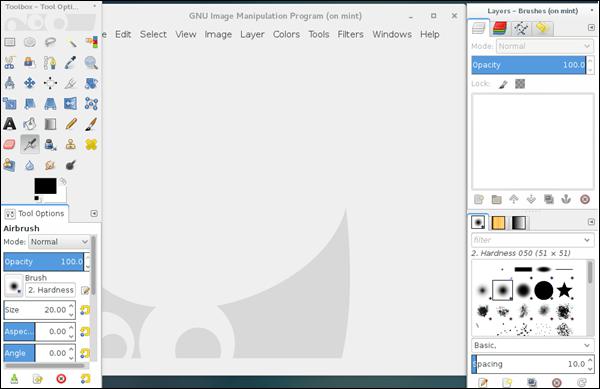Select the Fuzzy Select wand tool
The image size is (600, 389).
(71, 42)
